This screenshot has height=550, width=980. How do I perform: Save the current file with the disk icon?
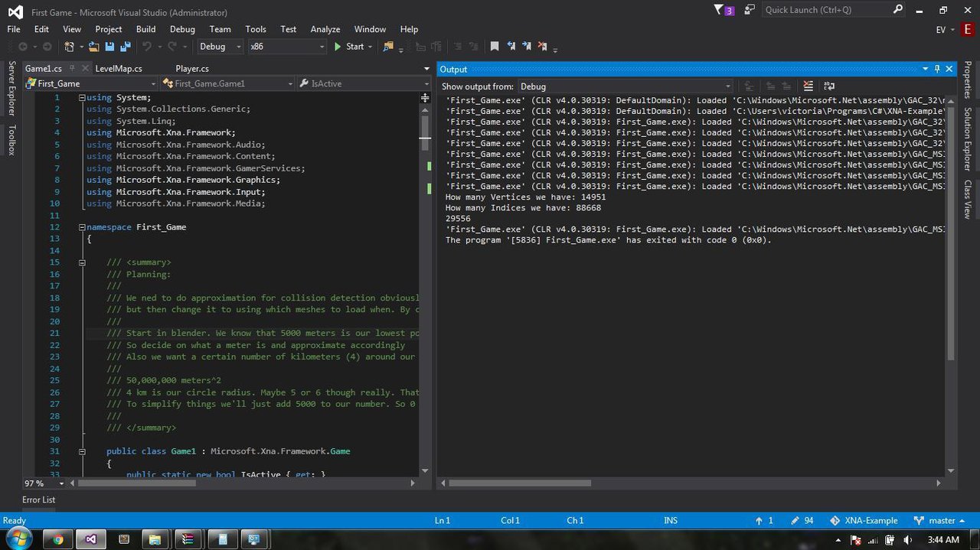(109, 47)
